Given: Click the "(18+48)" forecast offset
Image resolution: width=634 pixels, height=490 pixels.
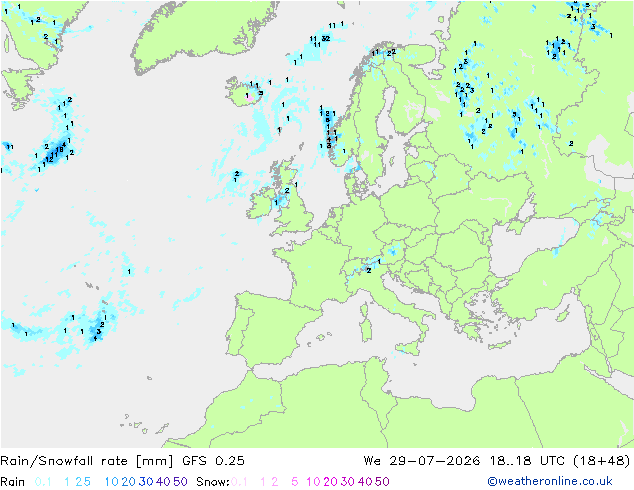Looking at the screenshot, I should (602, 461).
